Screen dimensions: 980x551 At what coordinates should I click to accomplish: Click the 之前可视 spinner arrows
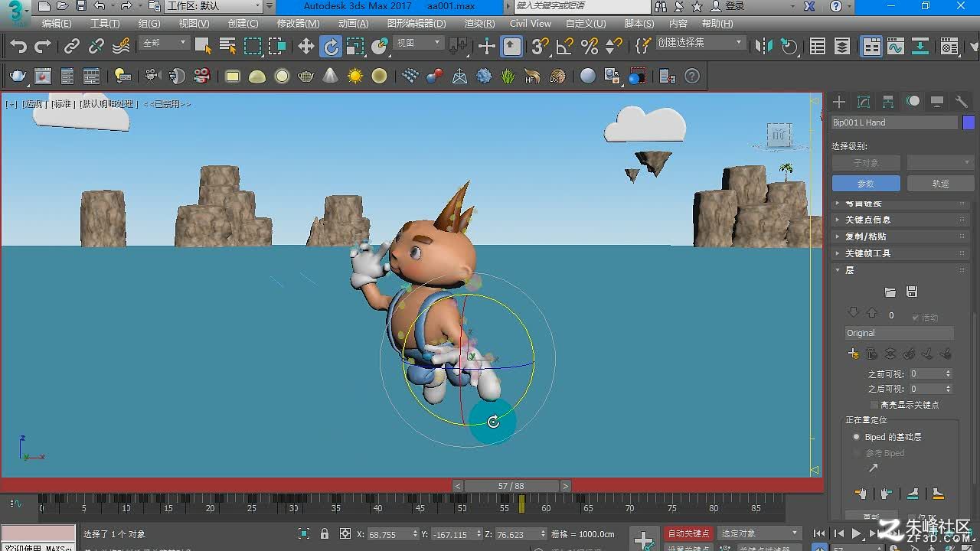click(x=948, y=374)
